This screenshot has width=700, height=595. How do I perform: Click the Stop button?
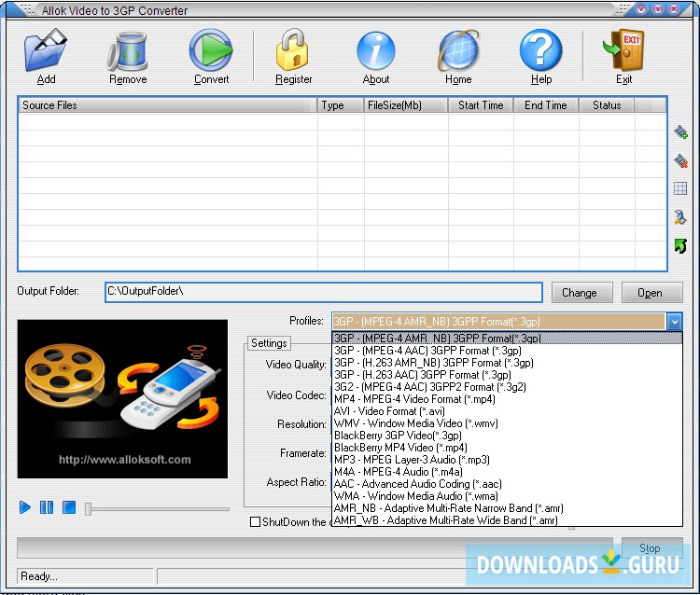point(651,547)
